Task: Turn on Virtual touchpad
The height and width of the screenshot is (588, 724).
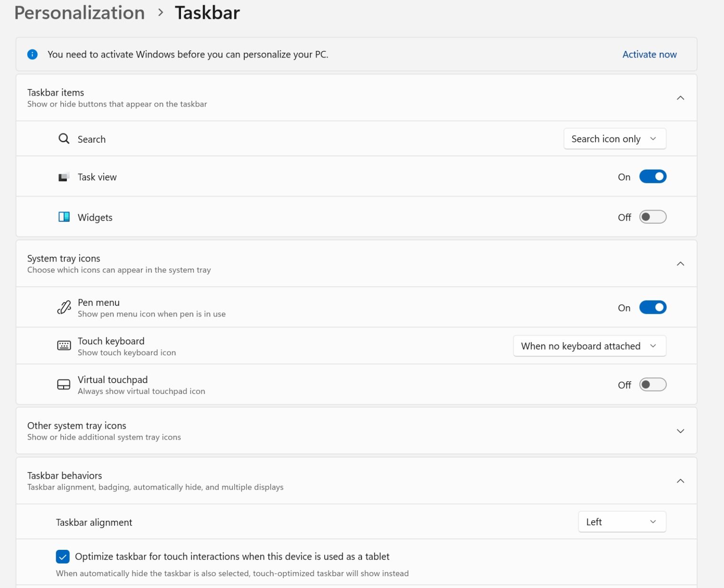Action: click(x=653, y=384)
